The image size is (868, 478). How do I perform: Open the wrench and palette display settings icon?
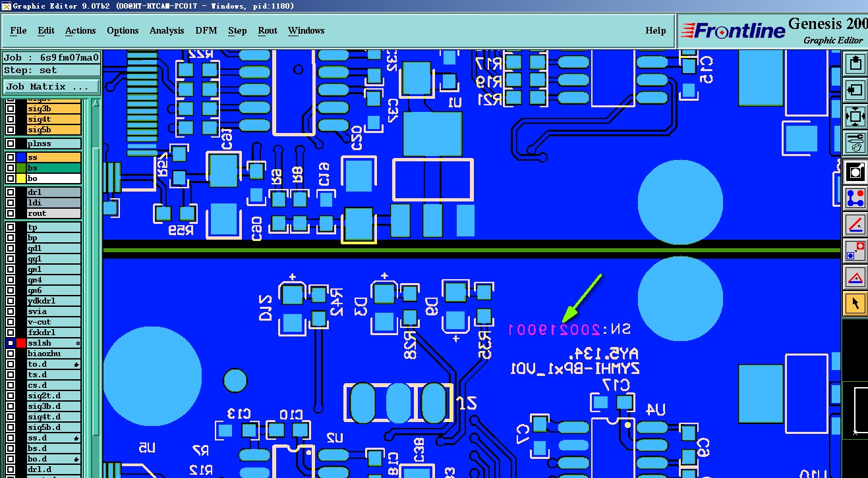pyautogui.click(x=855, y=142)
